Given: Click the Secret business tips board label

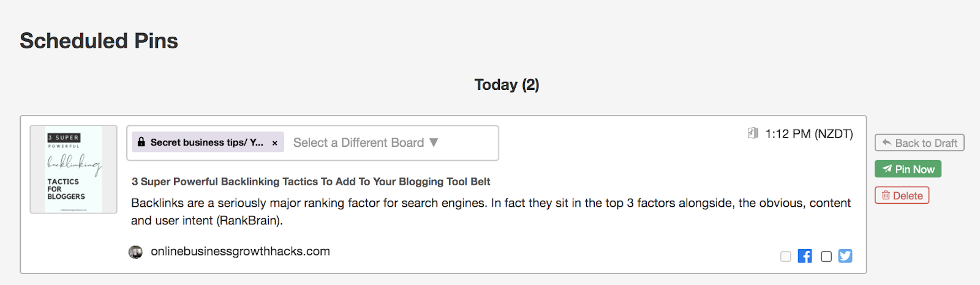Looking at the screenshot, I should point(206,142).
